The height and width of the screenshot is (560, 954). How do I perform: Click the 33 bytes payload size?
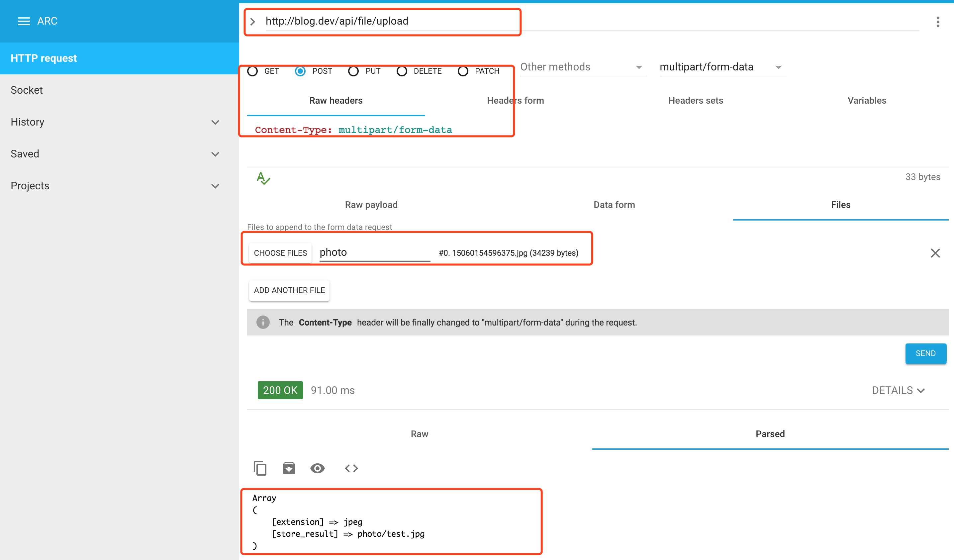[x=922, y=177]
